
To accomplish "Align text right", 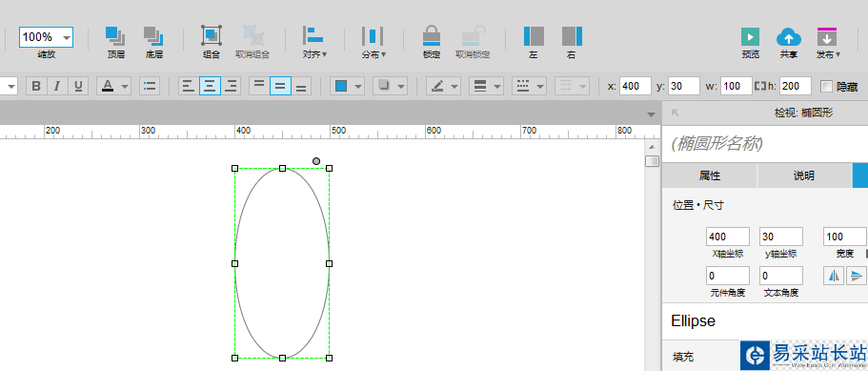I will [x=231, y=86].
